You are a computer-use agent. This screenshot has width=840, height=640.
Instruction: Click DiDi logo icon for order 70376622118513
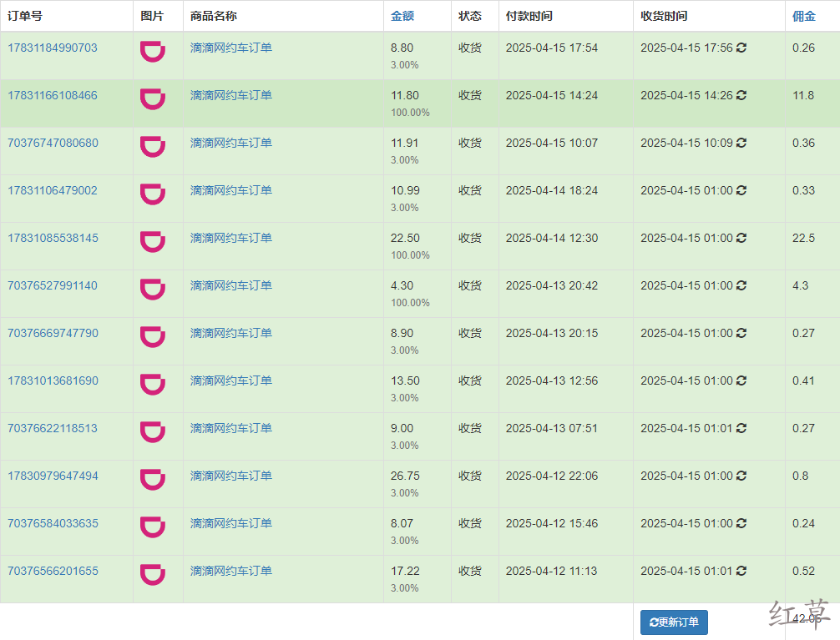(153, 432)
